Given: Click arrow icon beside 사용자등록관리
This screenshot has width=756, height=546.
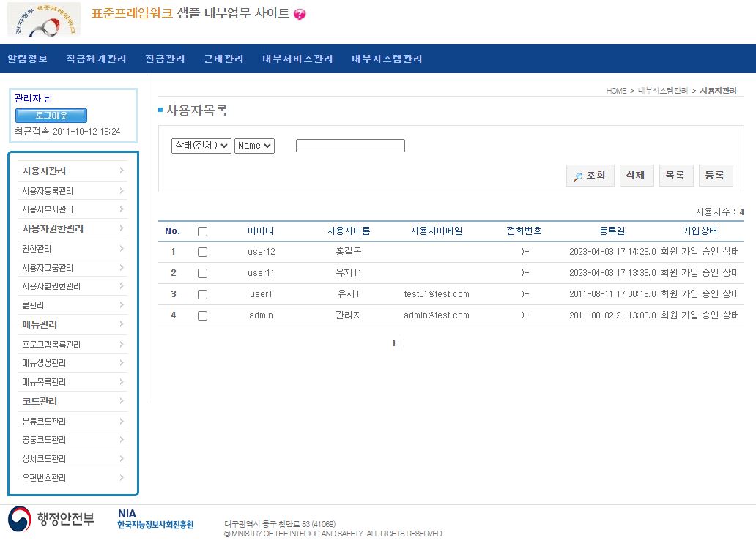Looking at the screenshot, I should (x=121, y=190).
